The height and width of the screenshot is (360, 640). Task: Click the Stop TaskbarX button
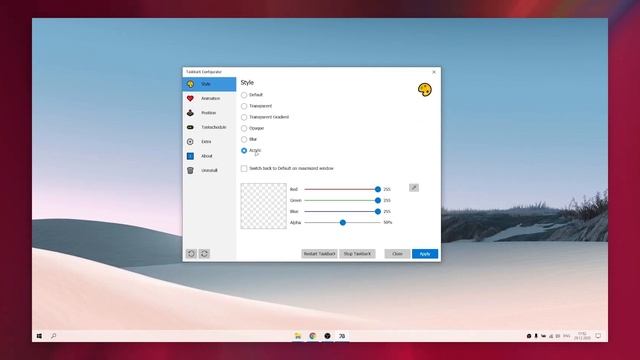tap(357, 253)
